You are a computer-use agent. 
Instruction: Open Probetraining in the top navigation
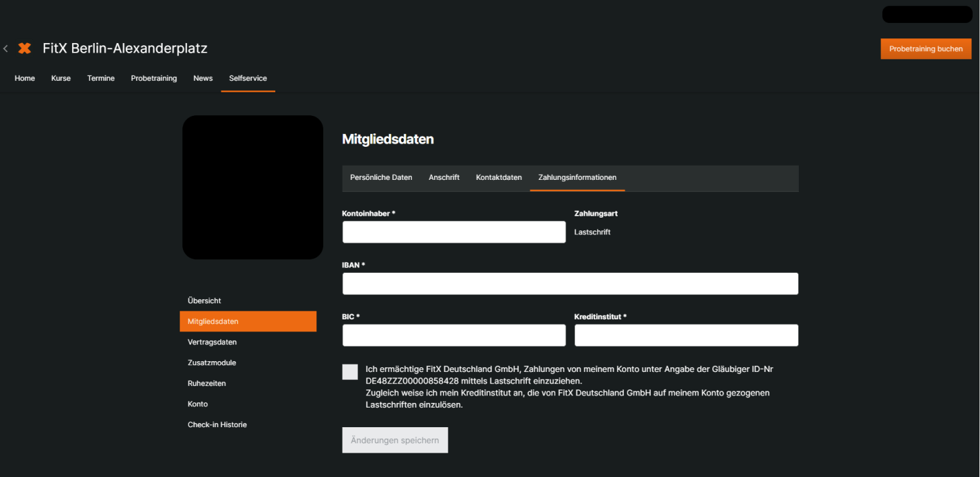pos(154,78)
